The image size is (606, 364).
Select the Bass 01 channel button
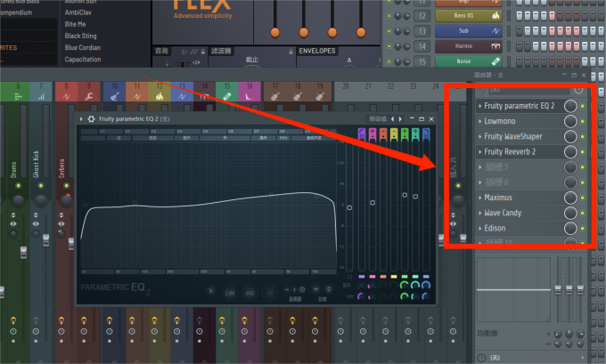(x=469, y=16)
